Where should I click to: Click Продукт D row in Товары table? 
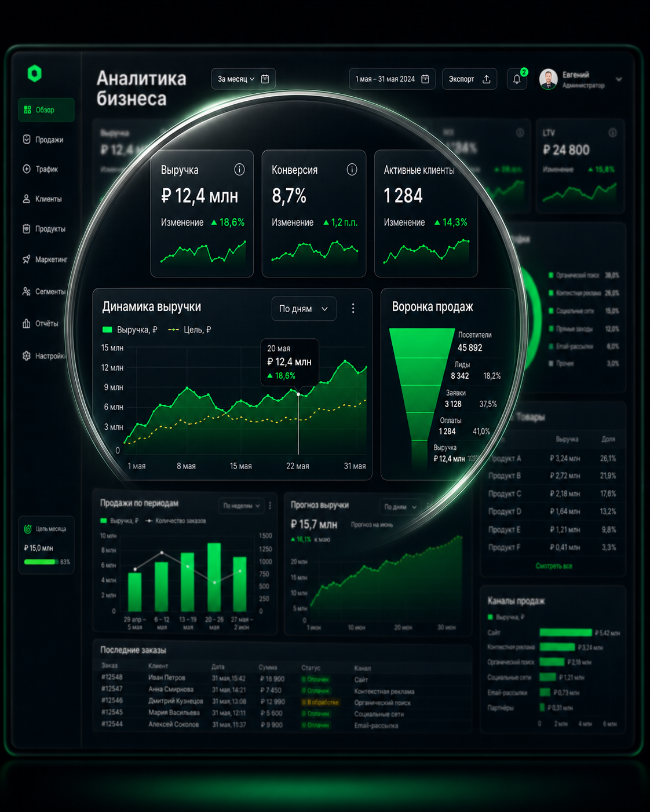553,511
